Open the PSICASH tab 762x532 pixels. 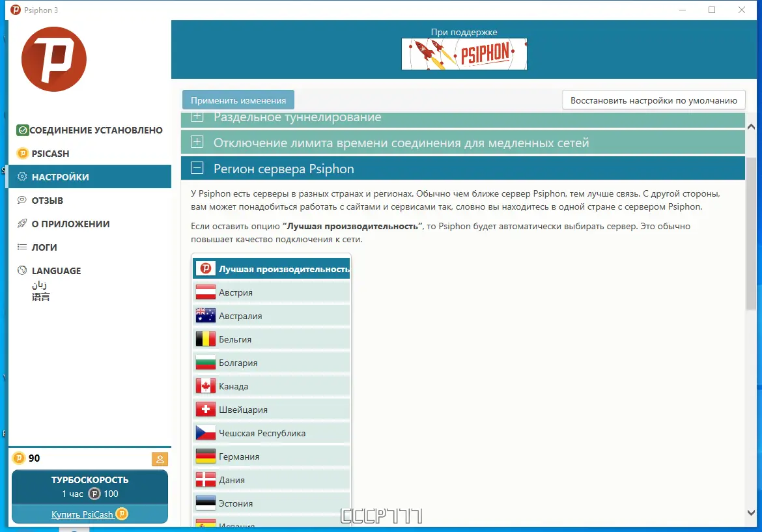pos(90,154)
